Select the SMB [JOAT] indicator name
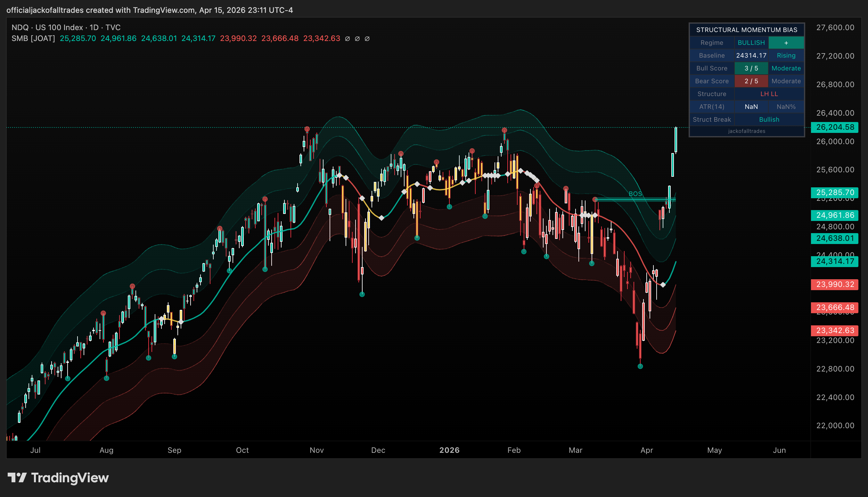868x497 pixels. (x=33, y=38)
